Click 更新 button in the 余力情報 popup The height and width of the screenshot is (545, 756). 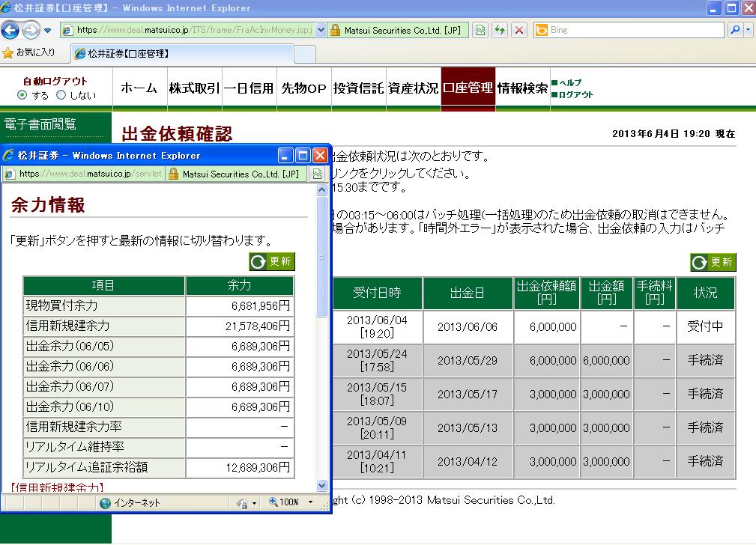272,262
